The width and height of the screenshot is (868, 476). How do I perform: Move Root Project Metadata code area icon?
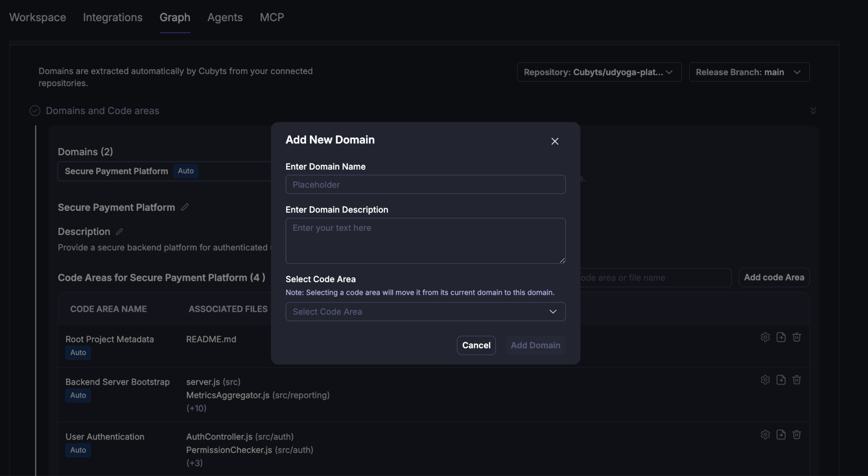pyautogui.click(x=781, y=337)
